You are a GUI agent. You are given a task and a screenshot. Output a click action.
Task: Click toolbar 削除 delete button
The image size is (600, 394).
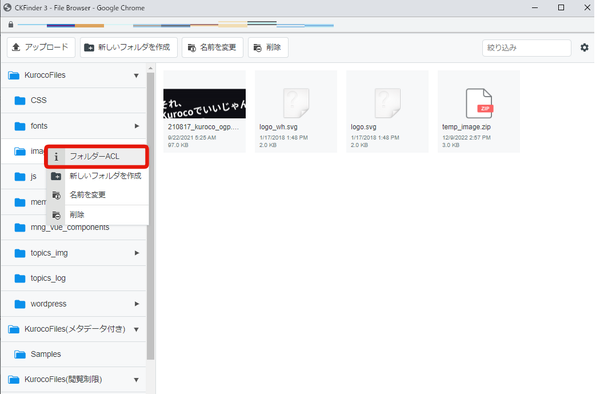(268, 47)
